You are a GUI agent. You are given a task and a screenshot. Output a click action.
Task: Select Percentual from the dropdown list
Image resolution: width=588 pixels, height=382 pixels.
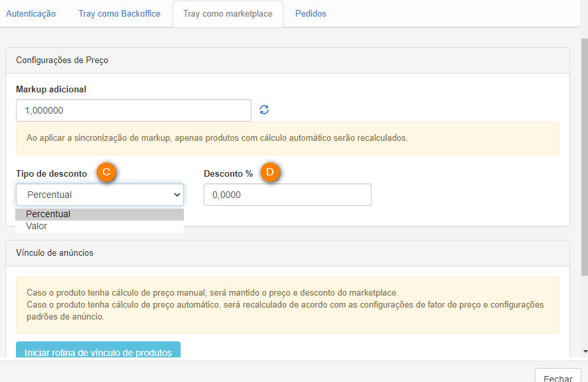100,215
